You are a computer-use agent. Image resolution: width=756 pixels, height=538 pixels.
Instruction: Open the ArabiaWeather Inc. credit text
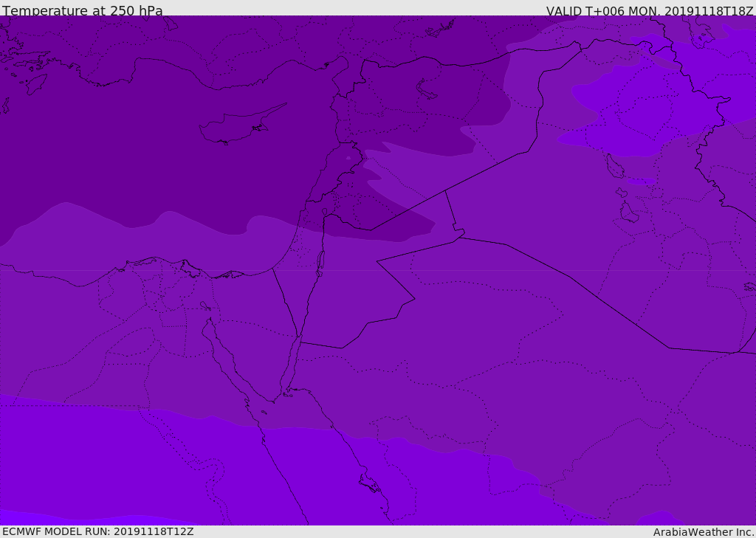[704, 532]
